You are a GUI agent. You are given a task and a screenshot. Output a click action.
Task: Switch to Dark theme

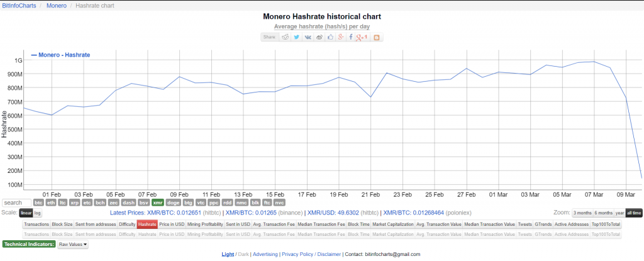pos(244,254)
